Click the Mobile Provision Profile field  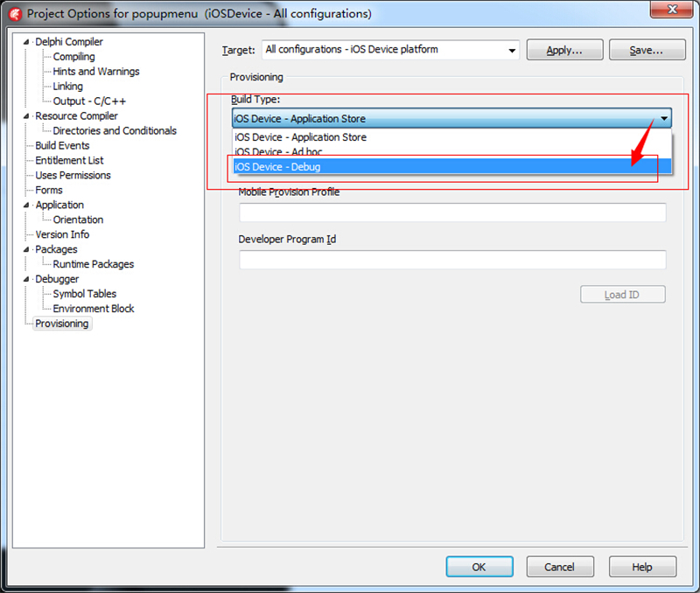[x=452, y=213]
